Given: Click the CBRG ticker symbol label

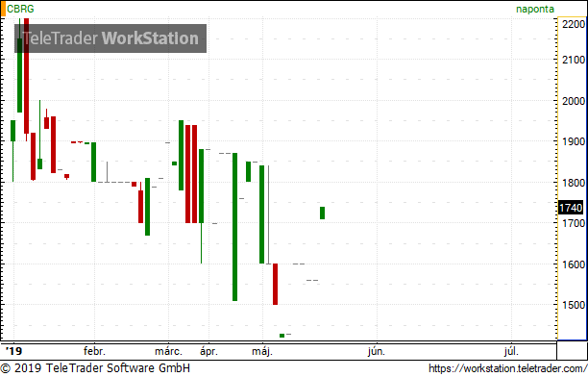Looking at the screenshot, I should 20,9.
